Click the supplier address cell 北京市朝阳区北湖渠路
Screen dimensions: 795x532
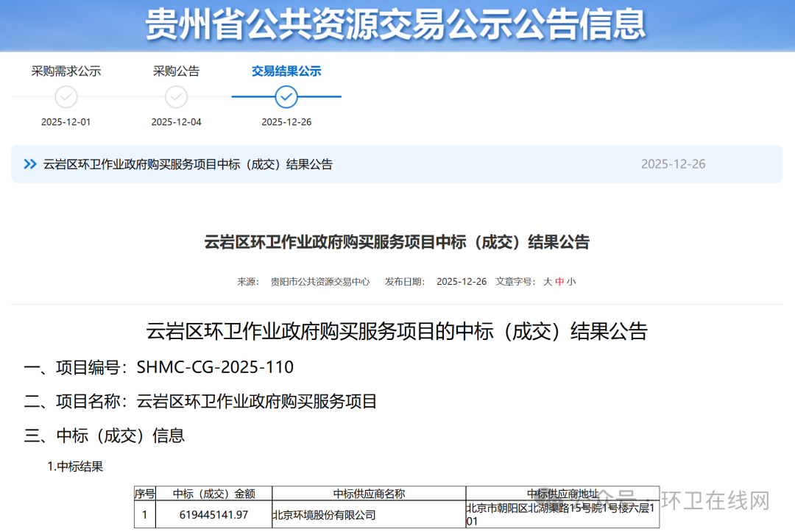point(563,515)
